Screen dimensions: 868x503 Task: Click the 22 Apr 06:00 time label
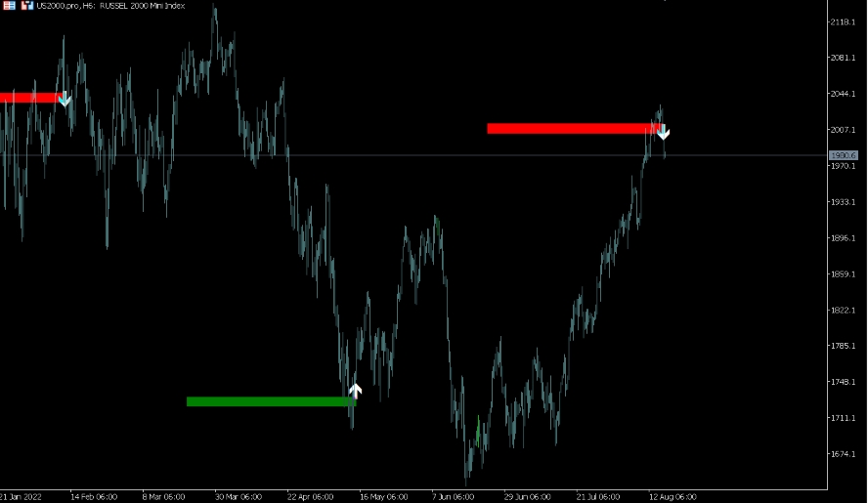pyautogui.click(x=310, y=497)
